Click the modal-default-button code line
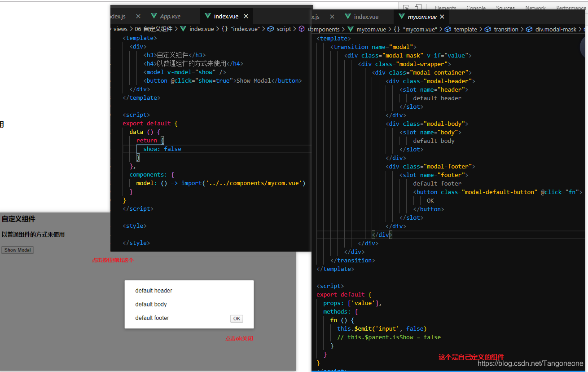The height and width of the screenshot is (372, 588). [x=498, y=192]
